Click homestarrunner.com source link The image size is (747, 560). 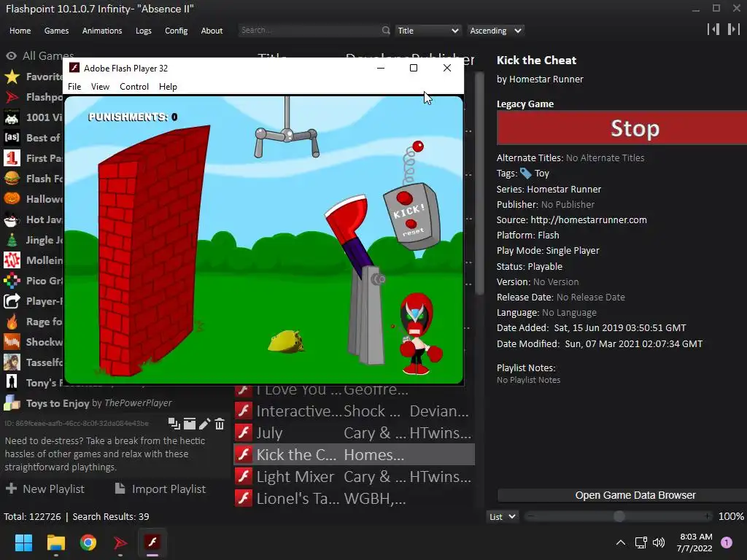pyautogui.click(x=589, y=220)
